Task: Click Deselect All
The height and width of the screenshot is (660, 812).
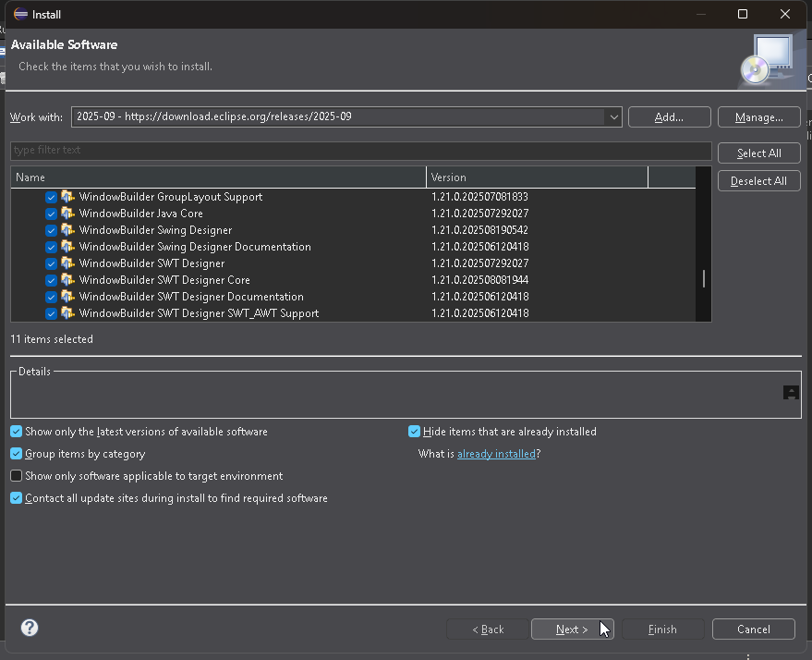Action: tap(758, 180)
